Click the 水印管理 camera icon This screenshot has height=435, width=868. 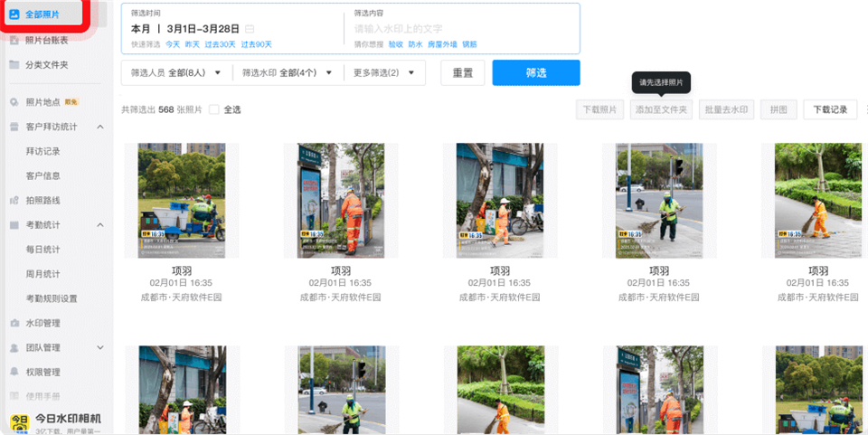[x=14, y=323]
